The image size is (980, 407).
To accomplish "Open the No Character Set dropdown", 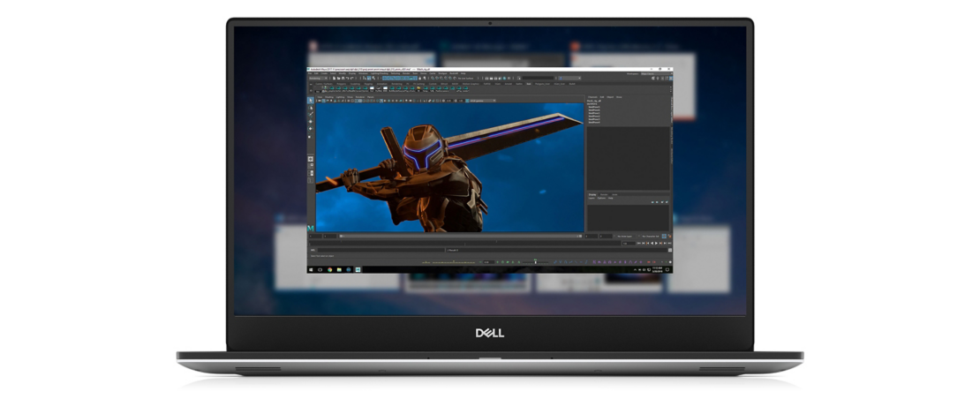I will (x=651, y=237).
